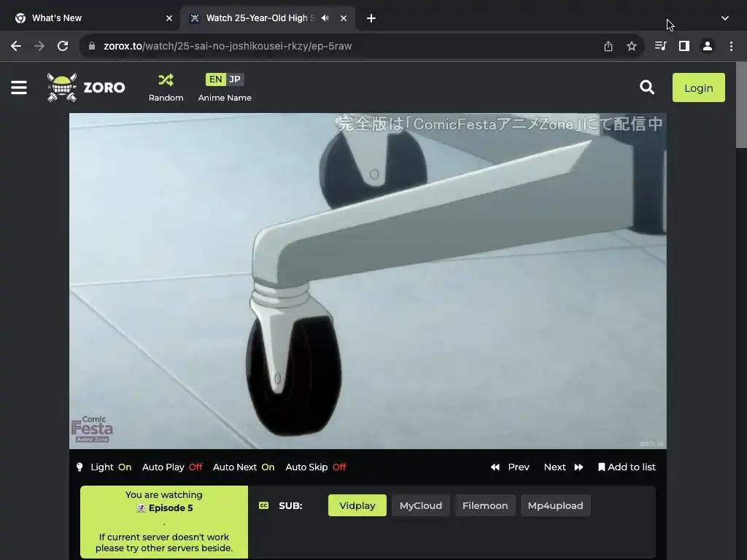The image size is (747, 560).
Task: Open the Zoro hamburger menu
Action: coord(19,87)
